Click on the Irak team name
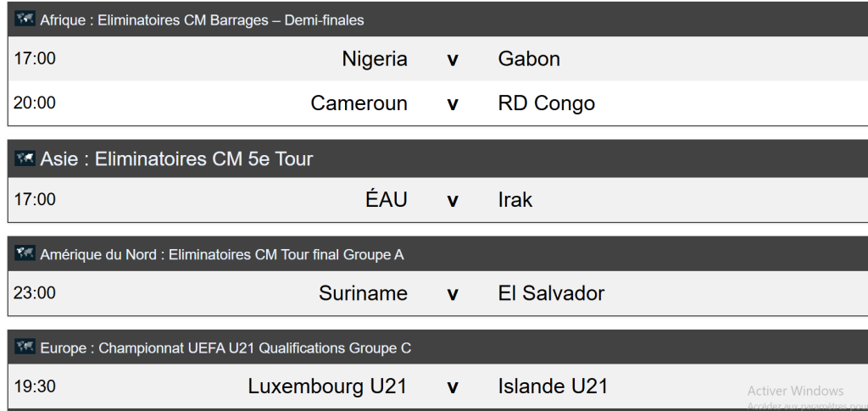Screen dimensions: 868x411 point(515,200)
